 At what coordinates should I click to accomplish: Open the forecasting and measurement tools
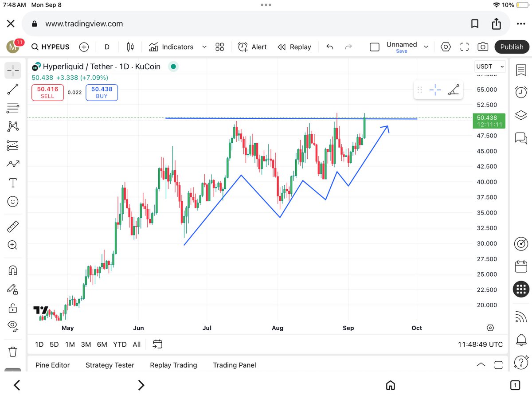tap(13, 145)
